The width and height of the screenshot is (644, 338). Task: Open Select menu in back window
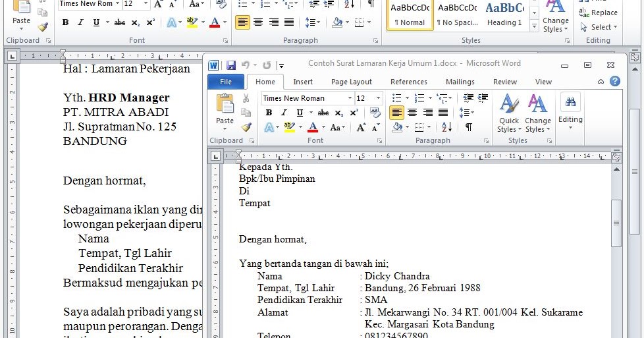pyautogui.click(x=599, y=27)
